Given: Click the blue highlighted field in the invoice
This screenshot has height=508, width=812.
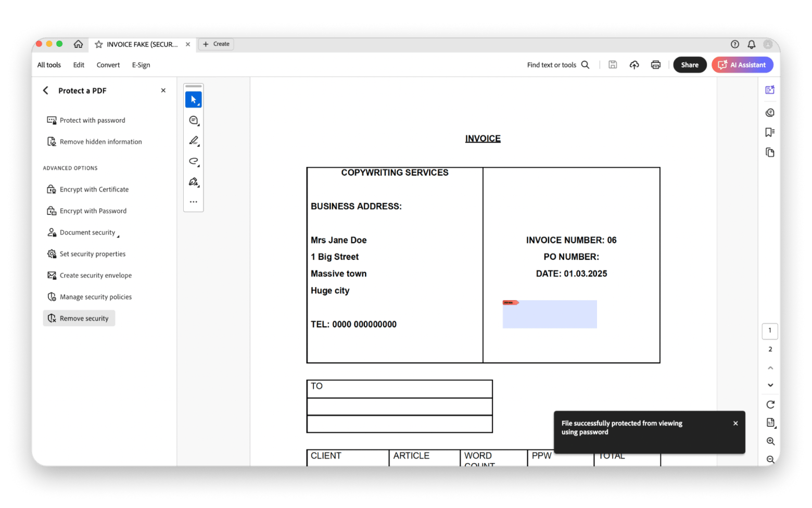Looking at the screenshot, I should [x=550, y=315].
